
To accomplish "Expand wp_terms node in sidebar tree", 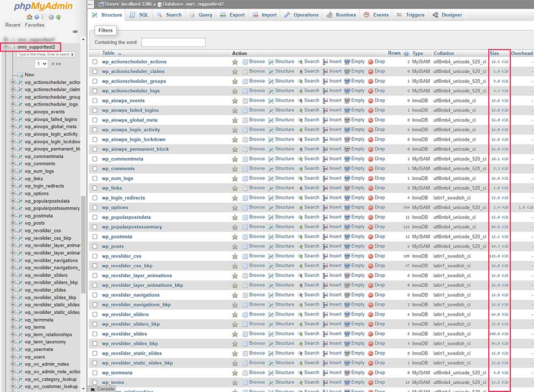I will (x=13, y=327).
